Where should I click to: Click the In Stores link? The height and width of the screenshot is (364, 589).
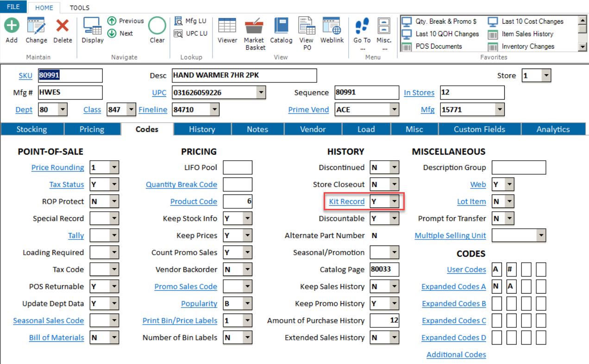(419, 93)
